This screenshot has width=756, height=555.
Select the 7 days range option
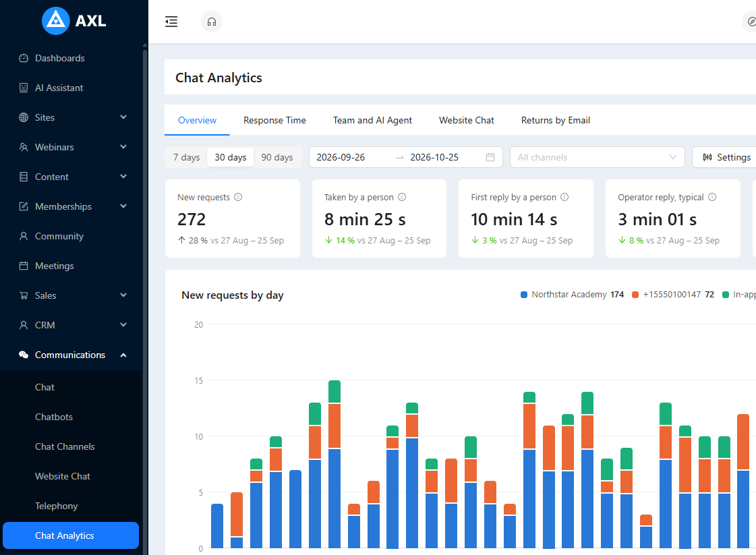pyautogui.click(x=187, y=157)
